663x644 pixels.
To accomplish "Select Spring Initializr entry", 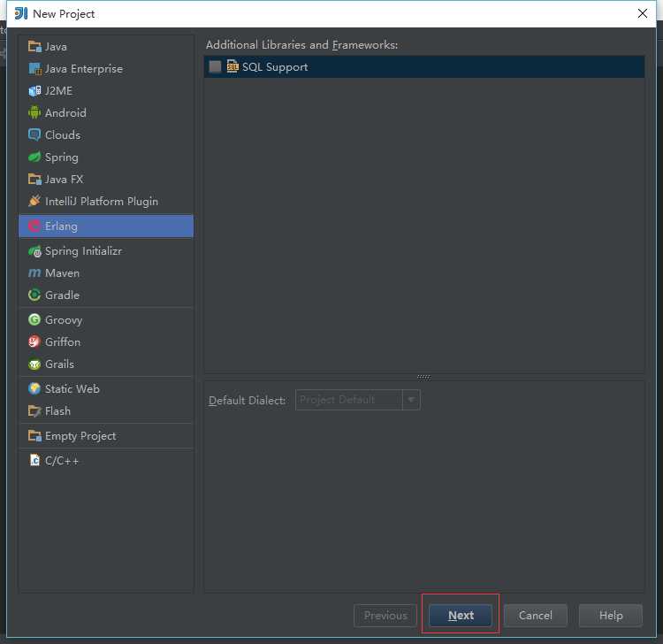I will pos(106,251).
